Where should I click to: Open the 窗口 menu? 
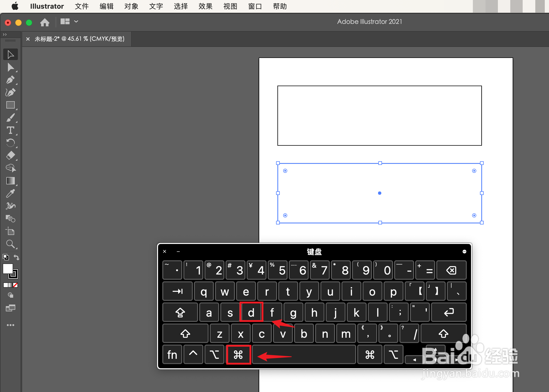click(x=255, y=6)
